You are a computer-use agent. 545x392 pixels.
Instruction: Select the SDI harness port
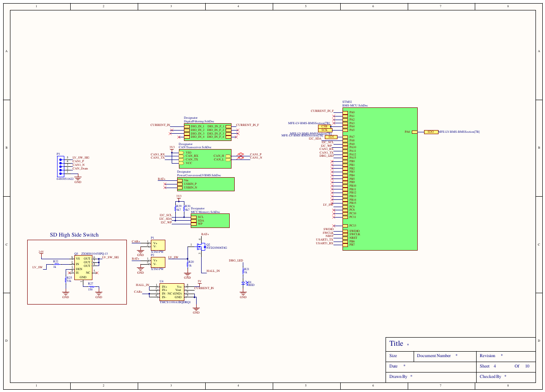331,137
